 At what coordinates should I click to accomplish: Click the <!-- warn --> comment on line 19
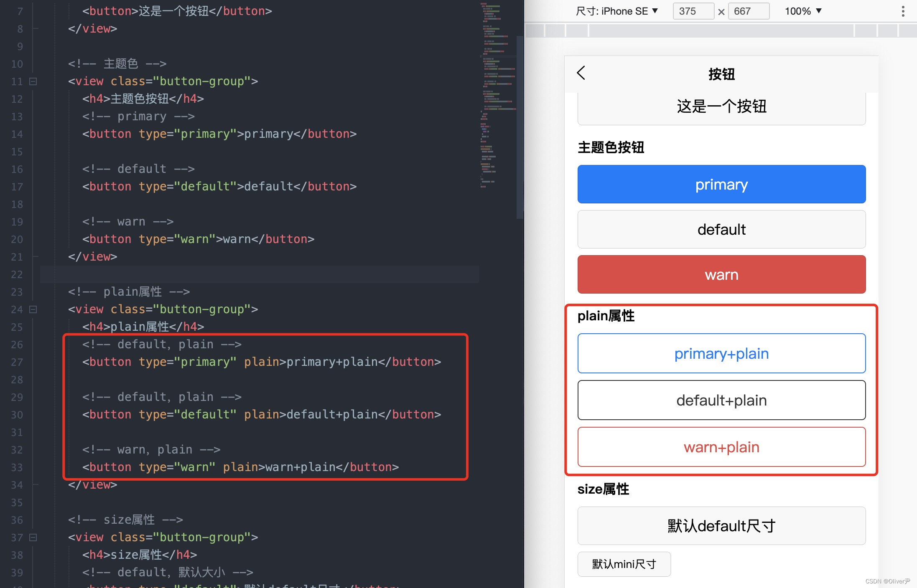pos(128,222)
